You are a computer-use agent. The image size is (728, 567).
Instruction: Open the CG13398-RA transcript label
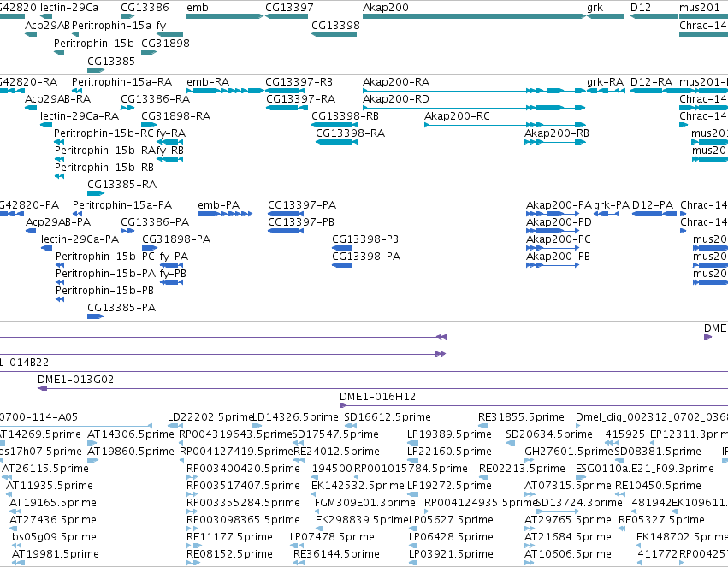coord(350,133)
